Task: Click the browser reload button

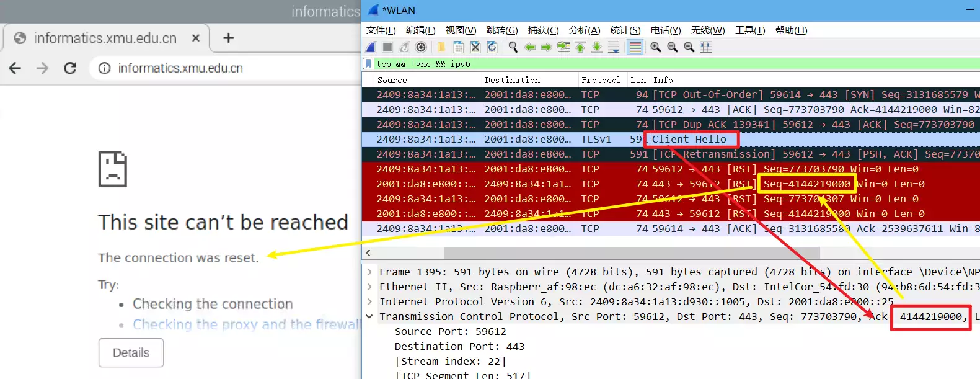Action: pyautogui.click(x=70, y=68)
